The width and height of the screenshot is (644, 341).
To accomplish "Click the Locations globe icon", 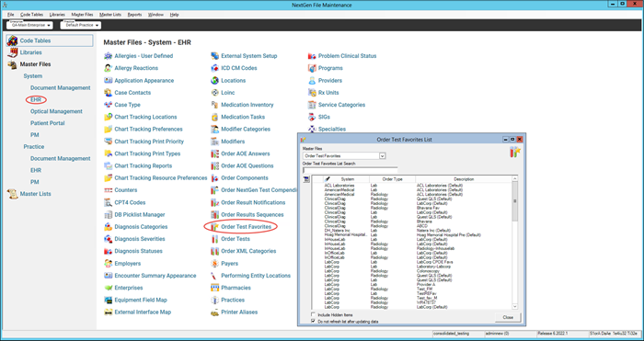I will pos(214,81).
